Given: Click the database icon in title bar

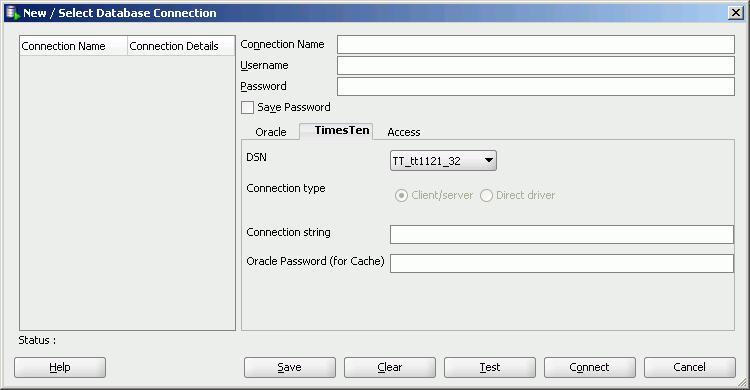Looking at the screenshot, I should (x=13, y=12).
